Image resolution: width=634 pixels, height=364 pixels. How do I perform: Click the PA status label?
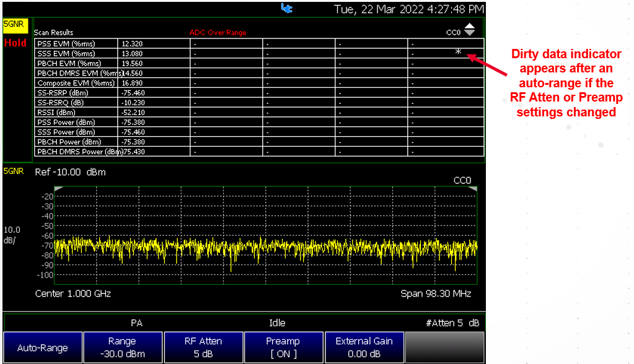pos(137,323)
